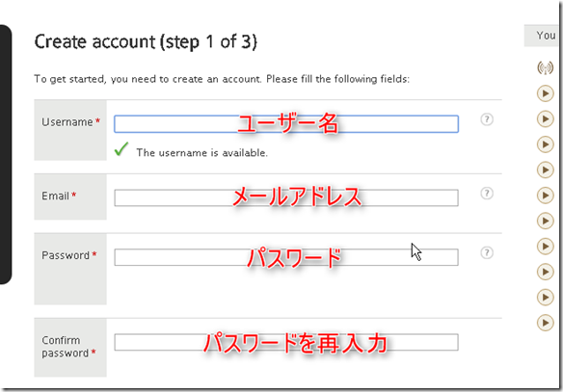The image size is (563, 392).
Task: Focus the Email input field
Action: tap(286, 198)
